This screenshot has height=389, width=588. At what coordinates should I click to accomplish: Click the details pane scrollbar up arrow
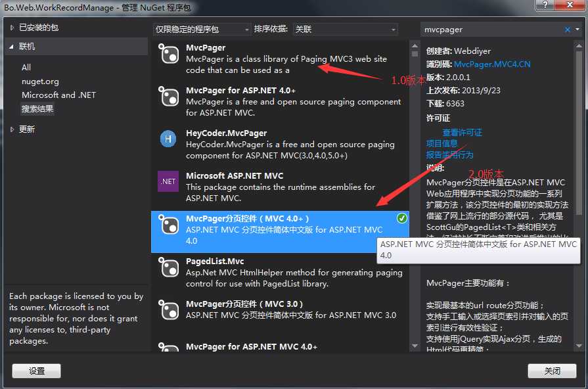pyautogui.click(x=579, y=46)
